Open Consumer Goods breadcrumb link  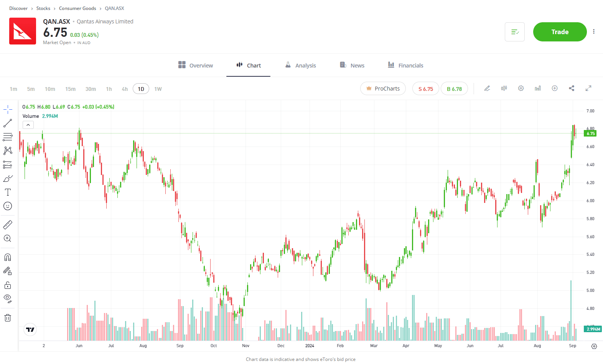click(x=77, y=8)
